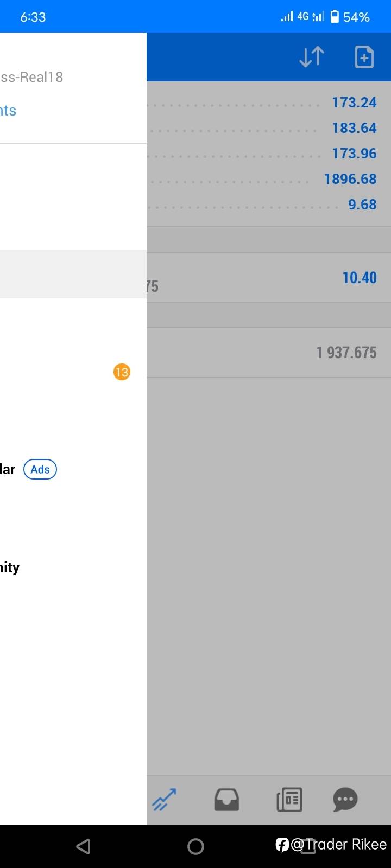
Task: Tap the value 9.68
Action: 362,205
